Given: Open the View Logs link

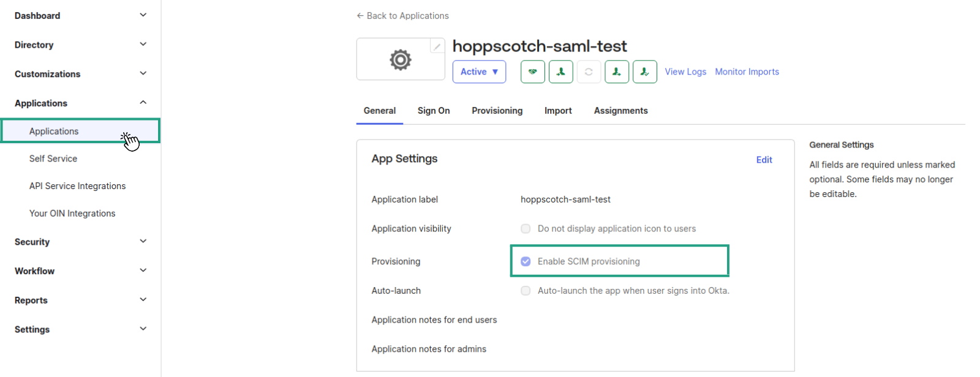Looking at the screenshot, I should 685,72.
